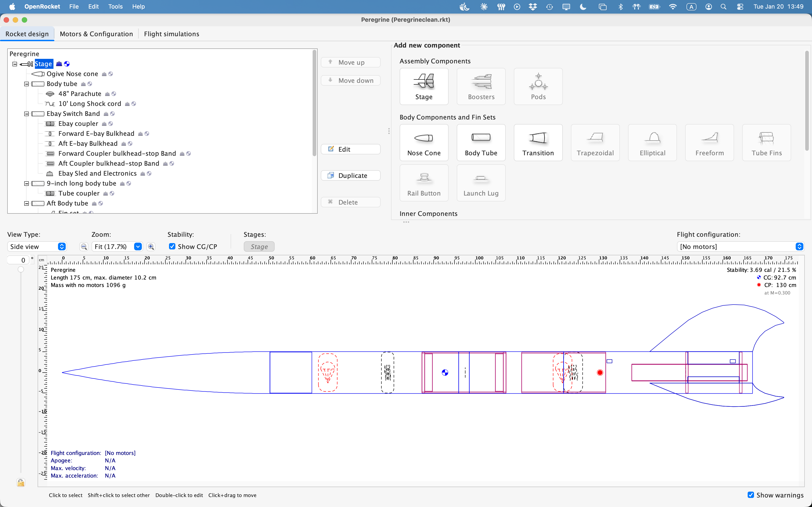Click the lock icon below rotation slider

[x=21, y=483]
